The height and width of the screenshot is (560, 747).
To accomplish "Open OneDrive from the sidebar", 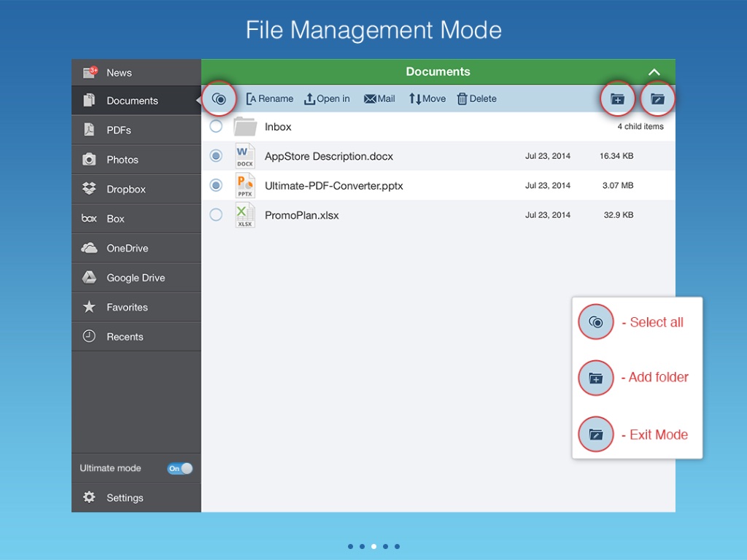I will click(x=127, y=248).
